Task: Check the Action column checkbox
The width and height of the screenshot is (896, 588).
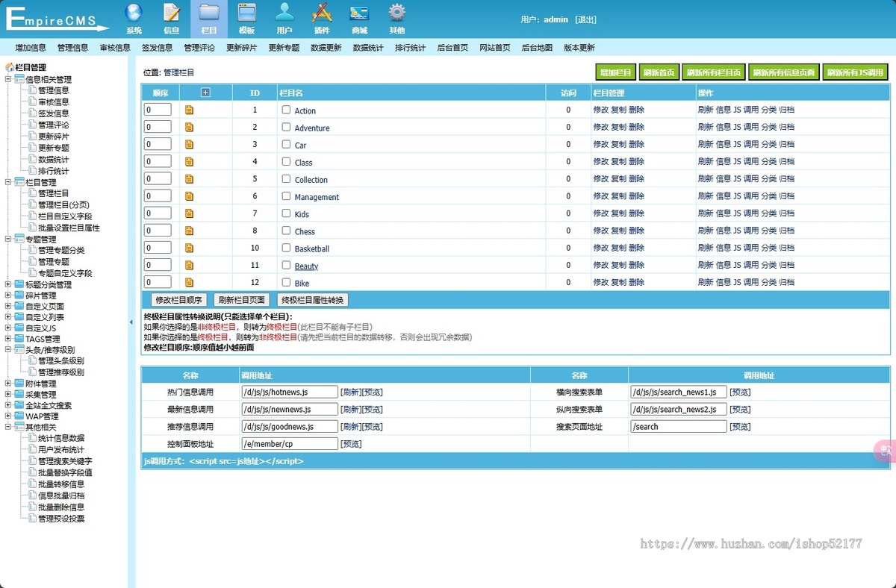Action: point(286,109)
